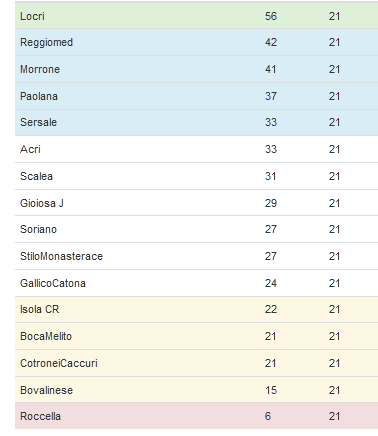Screen dimensions: 378x436
Task: Select Paolana in the table
Action: 39,96
